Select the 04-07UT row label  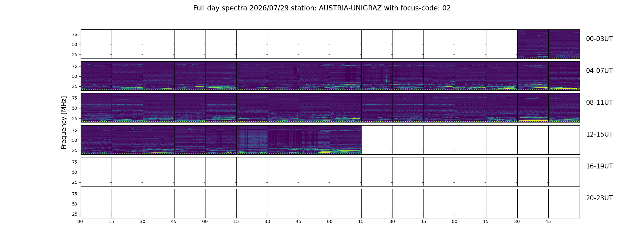point(599,71)
